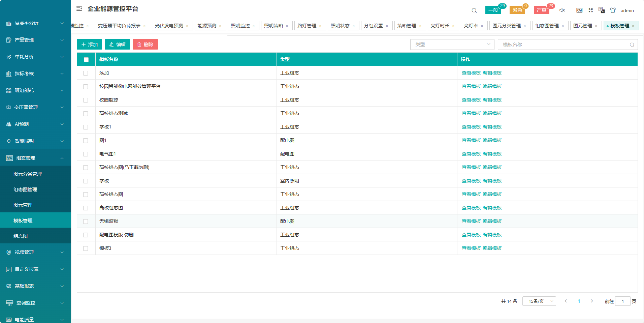Open the header search magnifier icon
The width and height of the screenshot is (644, 323).
pyautogui.click(x=474, y=10)
